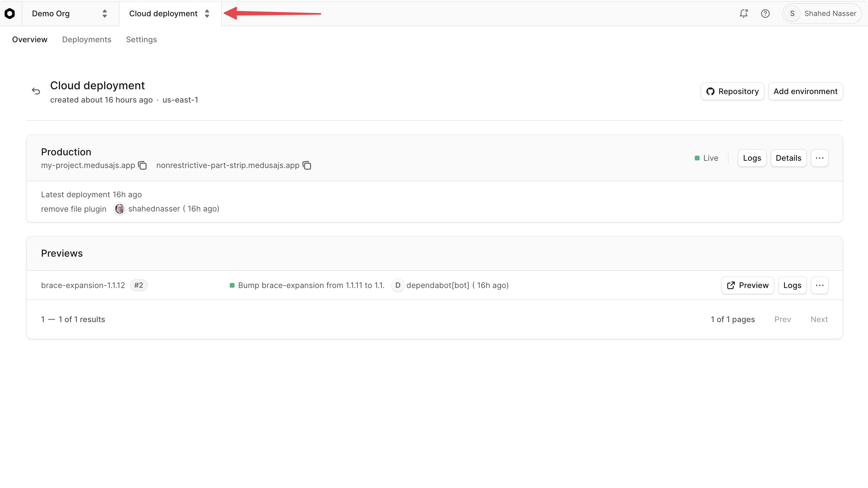Viewport: 868px width, 488px height.
Task: Open Logs for brace-expansion preview
Action: [x=792, y=285]
